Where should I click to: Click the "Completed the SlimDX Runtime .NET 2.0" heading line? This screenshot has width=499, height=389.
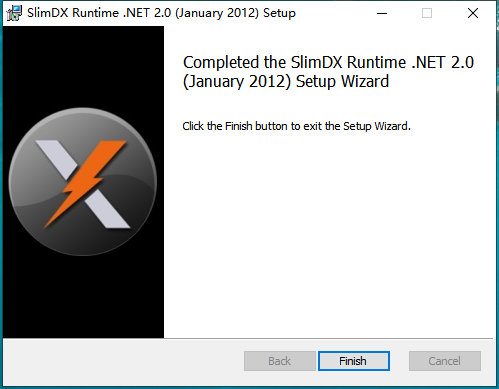point(328,62)
